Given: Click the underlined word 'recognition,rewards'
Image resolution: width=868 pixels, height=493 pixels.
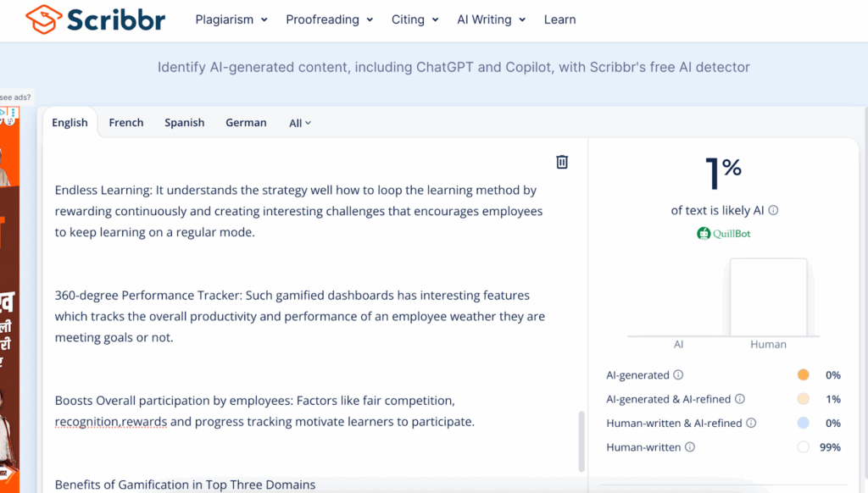Looking at the screenshot, I should 111,421.
